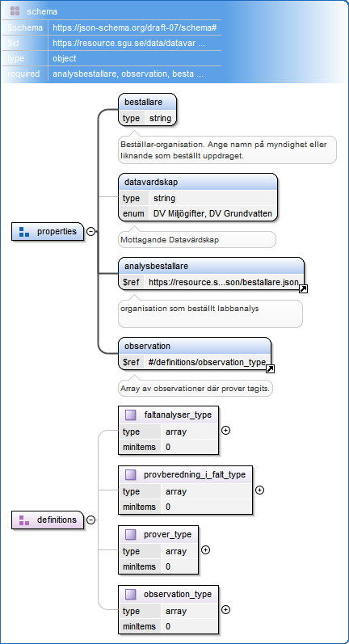Expand the faltanalyser_type definition
The height and width of the screenshot is (644, 349).
(x=225, y=430)
